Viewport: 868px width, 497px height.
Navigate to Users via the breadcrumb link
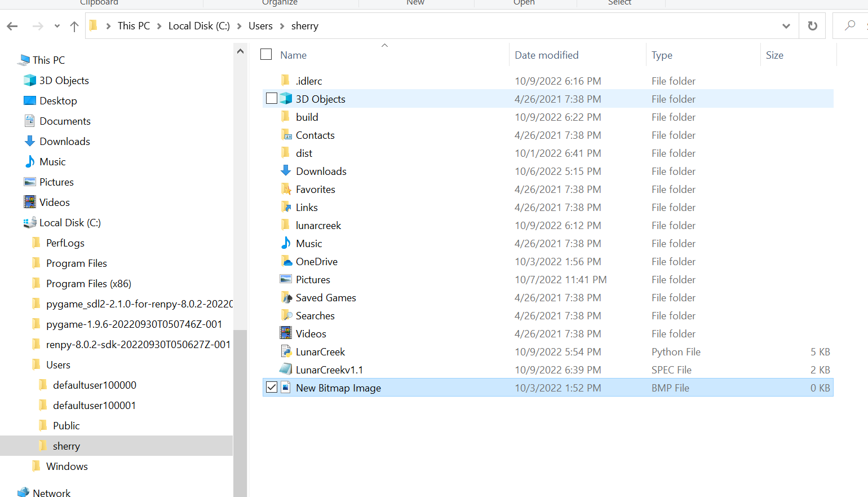pyautogui.click(x=260, y=25)
